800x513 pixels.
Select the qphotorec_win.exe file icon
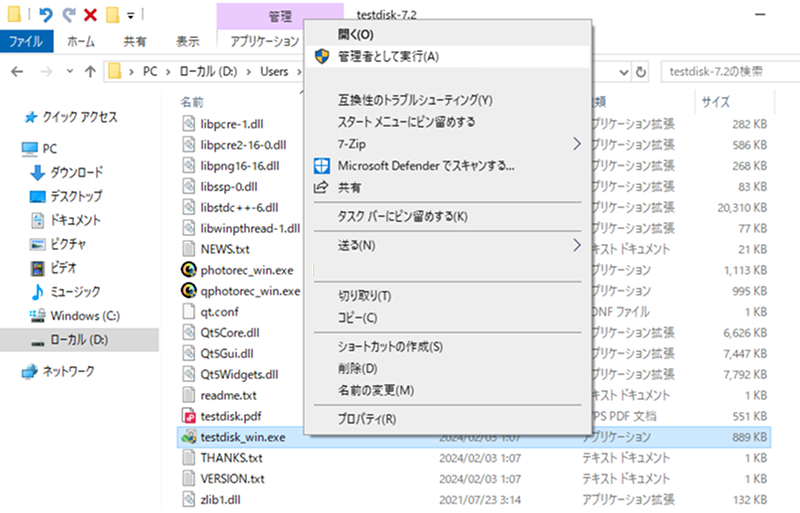(x=189, y=290)
